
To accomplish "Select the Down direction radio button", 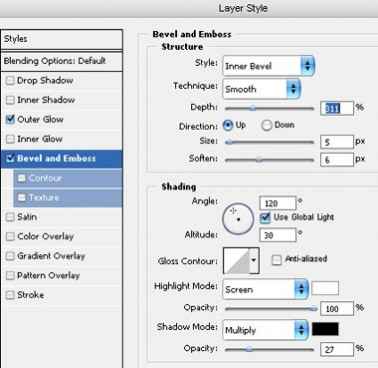I will tap(267, 125).
